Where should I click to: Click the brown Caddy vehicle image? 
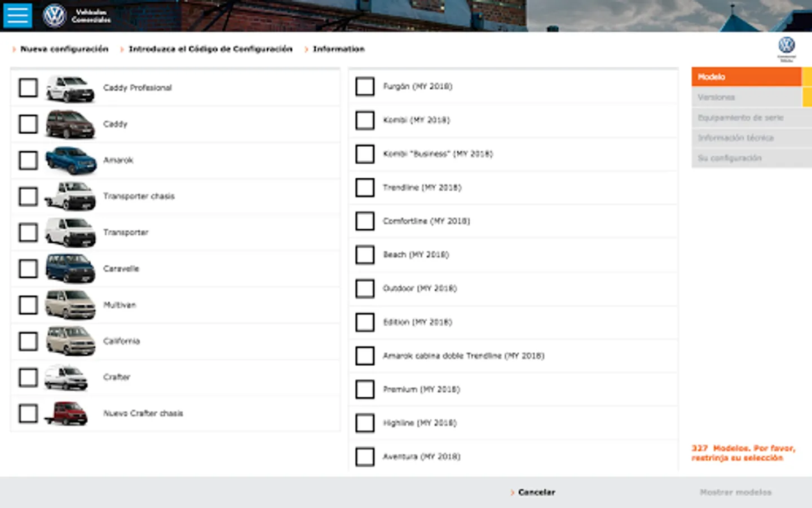(x=70, y=124)
